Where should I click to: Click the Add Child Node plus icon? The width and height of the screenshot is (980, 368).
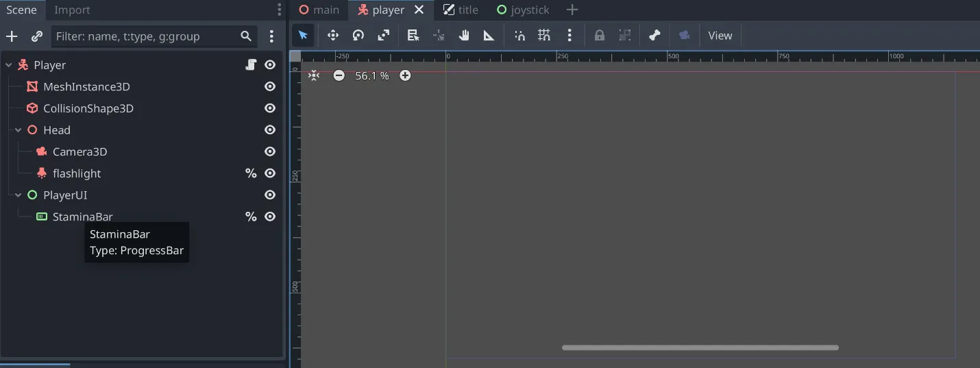(x=12, y=36)
